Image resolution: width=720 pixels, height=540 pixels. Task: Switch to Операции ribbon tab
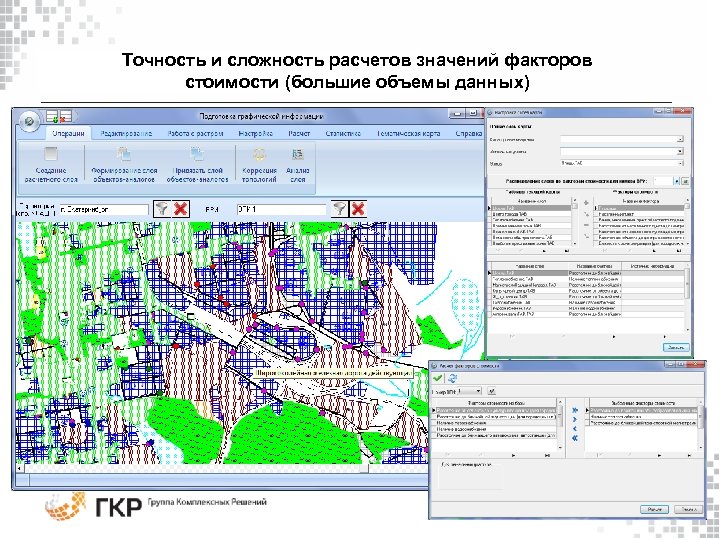coord(68,134)
